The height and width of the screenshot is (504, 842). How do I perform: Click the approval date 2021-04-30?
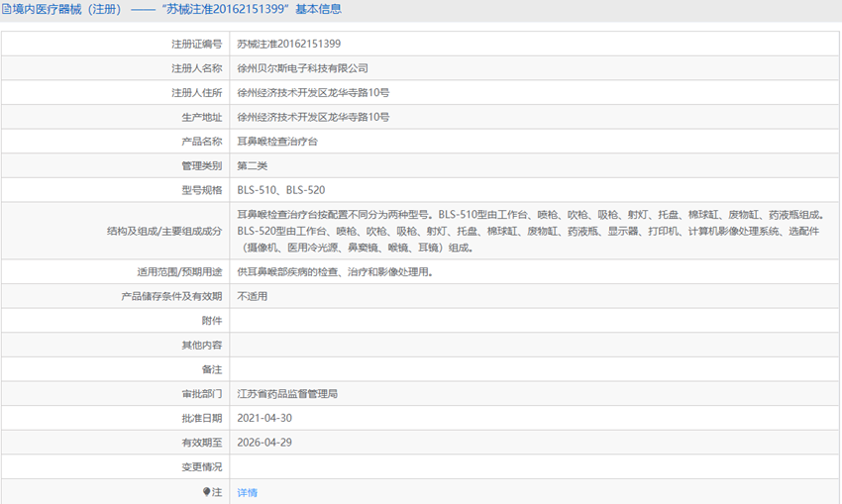264,418
